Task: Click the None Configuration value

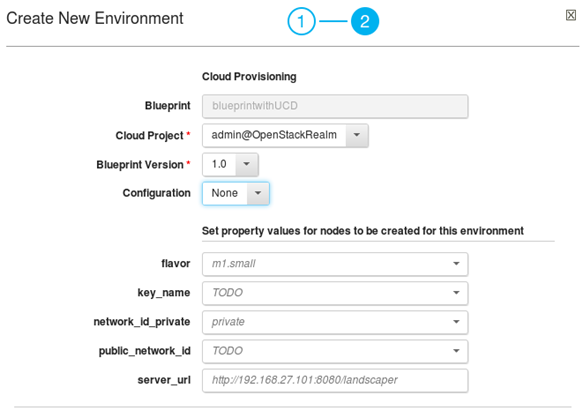Action: pyautogui.click(x=225, y=193)
